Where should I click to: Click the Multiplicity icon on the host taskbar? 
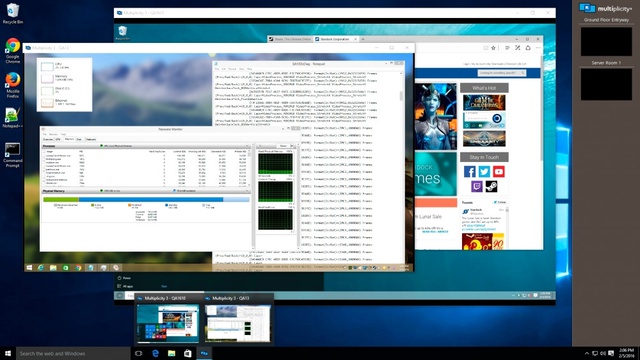[x=204, y=353]
